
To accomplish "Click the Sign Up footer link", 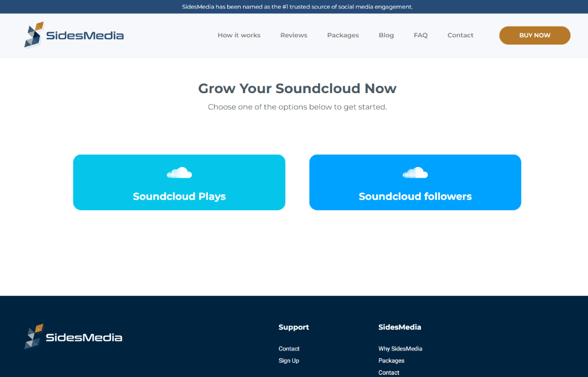I will coord(289,361).
